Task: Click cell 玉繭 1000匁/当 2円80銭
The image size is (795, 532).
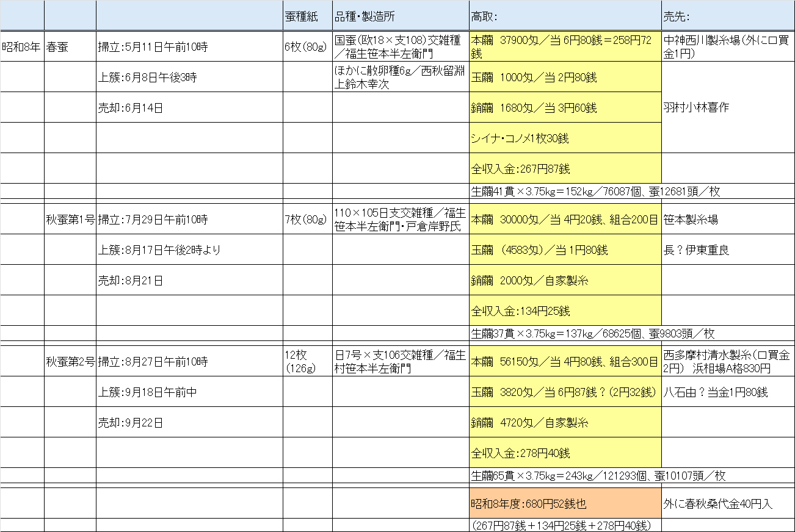Action: tap(565, 77)
